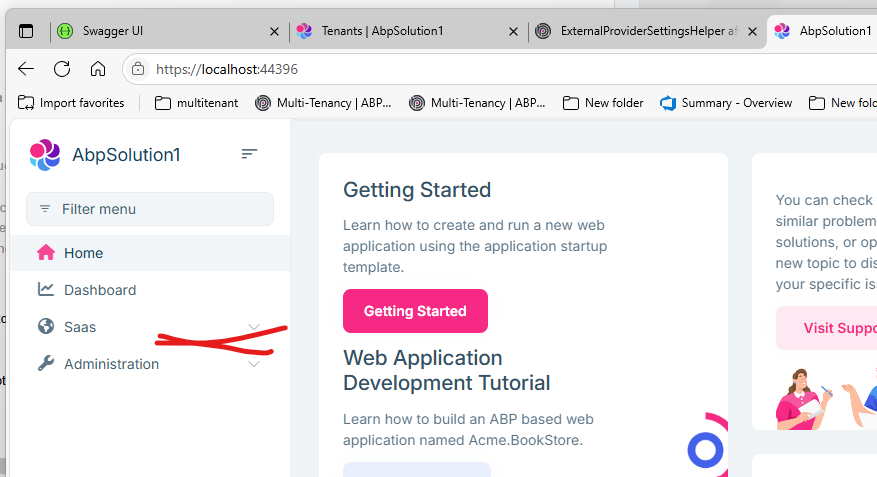
Task: Click the text mentioning Acme.BookStore
Action: [468, 429]
